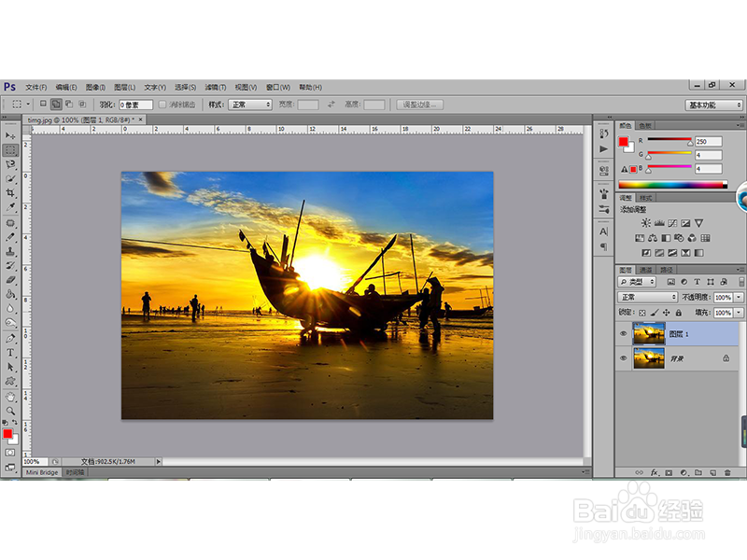Open the Layers panel flyout menu
Viewport: 747px width, 560px height.
click(740, 270)
